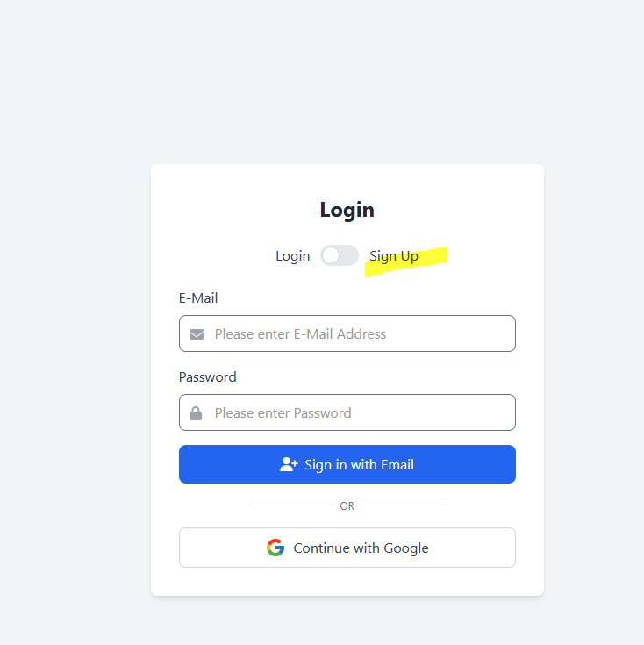Click the envelope icon in the E-Mail field

(x=197, y=334)
